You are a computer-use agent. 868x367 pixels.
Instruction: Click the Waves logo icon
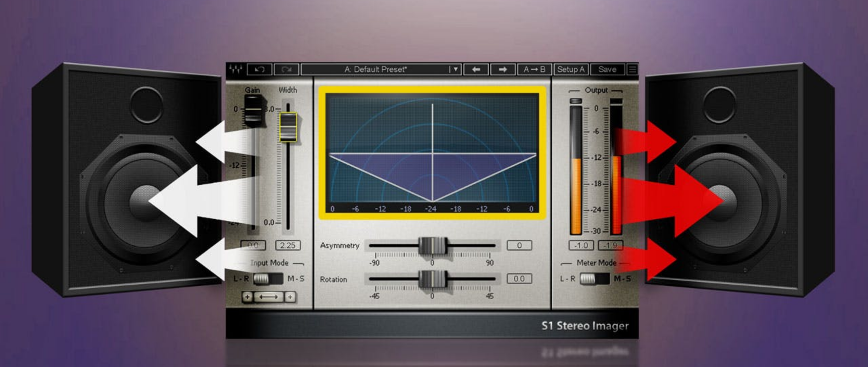click(x=236, y=69)
